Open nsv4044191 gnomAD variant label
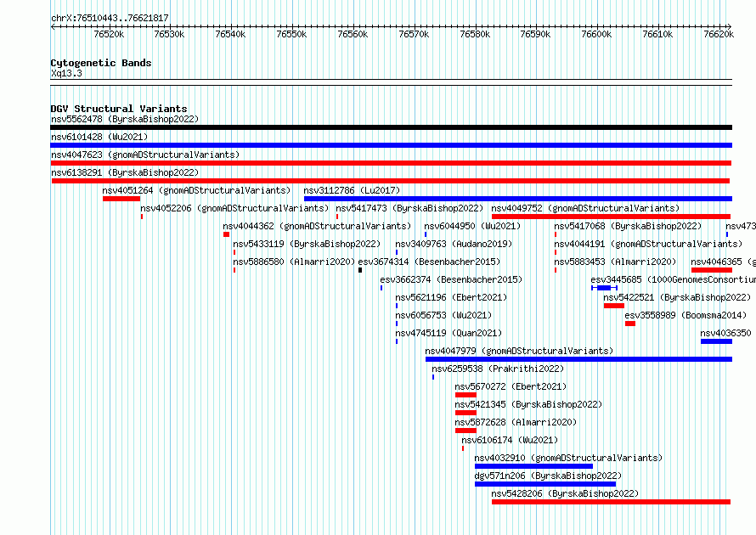 (x=648, y=244)
